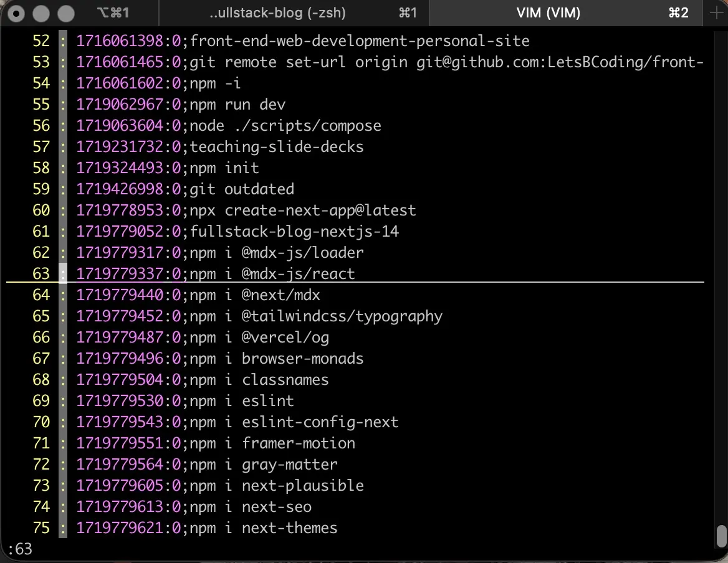Click 'npm init' on line 58

pos(224,168)
